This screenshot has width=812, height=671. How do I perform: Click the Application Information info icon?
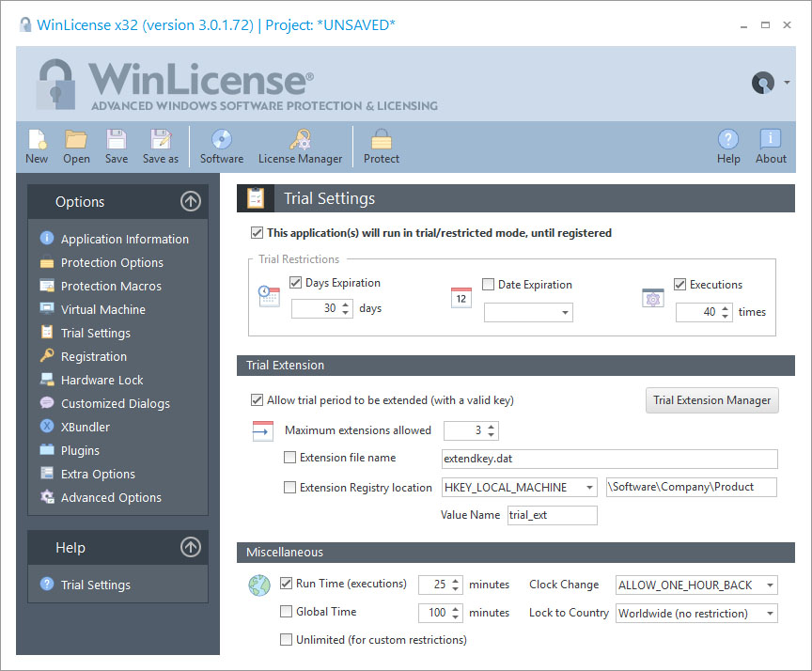pyautogui.click(x=47, y=238)
